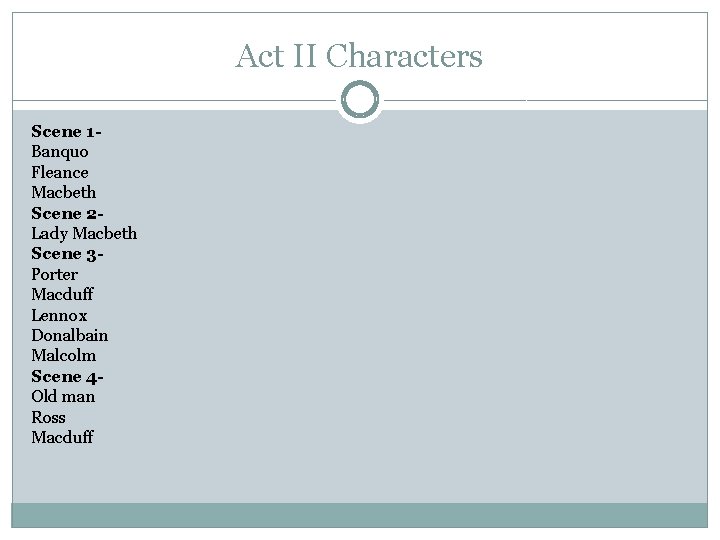Select the 'Scene 3-' heading
The height and width of the screenshot is (540, 720).
[67, 254]
